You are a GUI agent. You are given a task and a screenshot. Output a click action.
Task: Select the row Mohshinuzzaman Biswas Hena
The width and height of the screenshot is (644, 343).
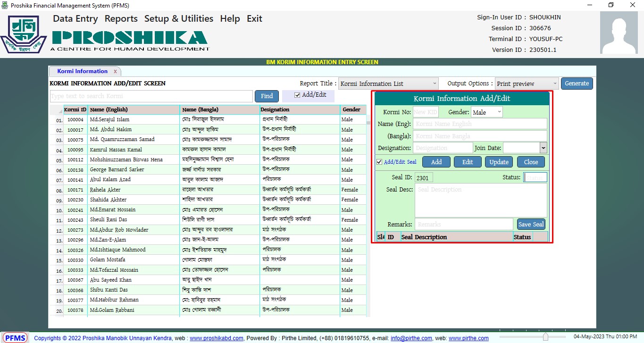tap(208, 159)
